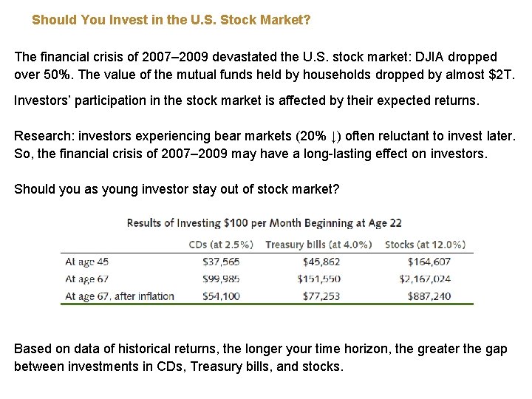
Task: Click the $2,167,024 table cell
Action: click(425, 279)
